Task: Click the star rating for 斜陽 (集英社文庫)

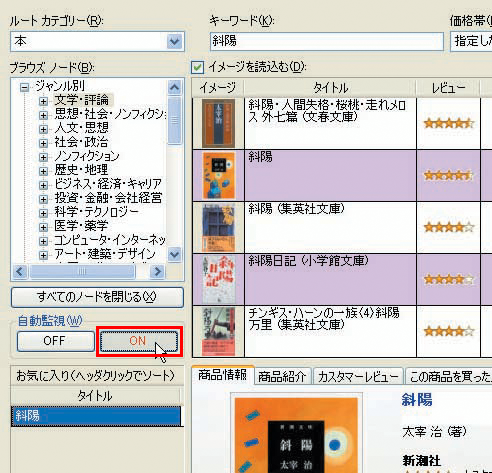Action: [449, 227]
